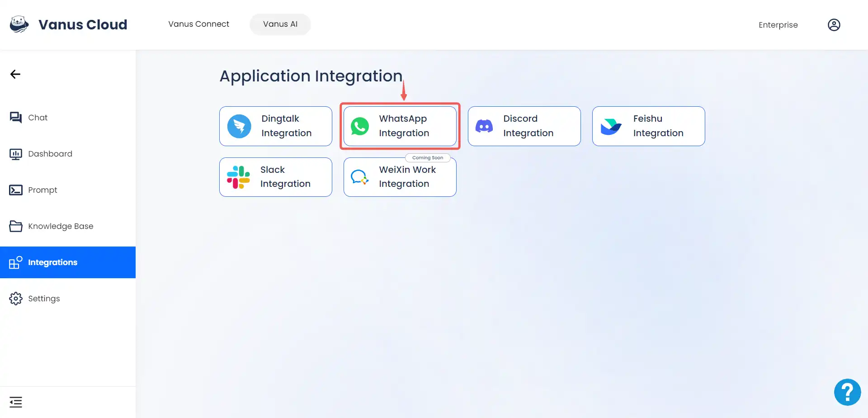The height and width of the screenshot is (418, 868).
Task: Click the Chat bubble icon in sidebar
Action: click(16, 118)
